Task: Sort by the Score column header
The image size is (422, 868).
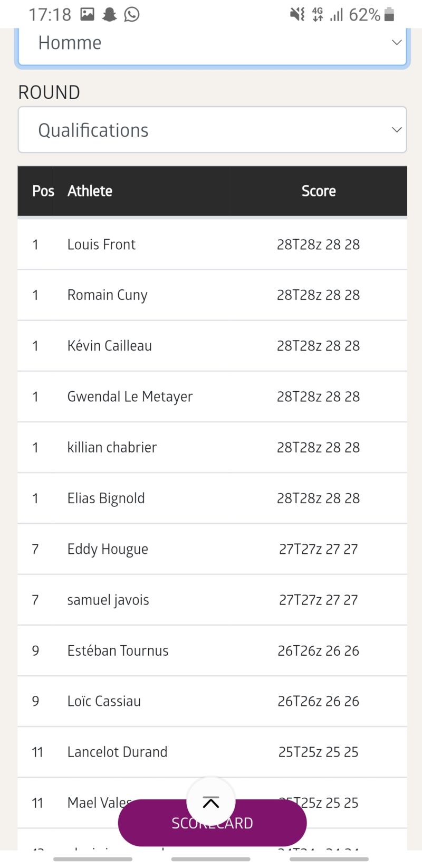Action: pos(318,191)
